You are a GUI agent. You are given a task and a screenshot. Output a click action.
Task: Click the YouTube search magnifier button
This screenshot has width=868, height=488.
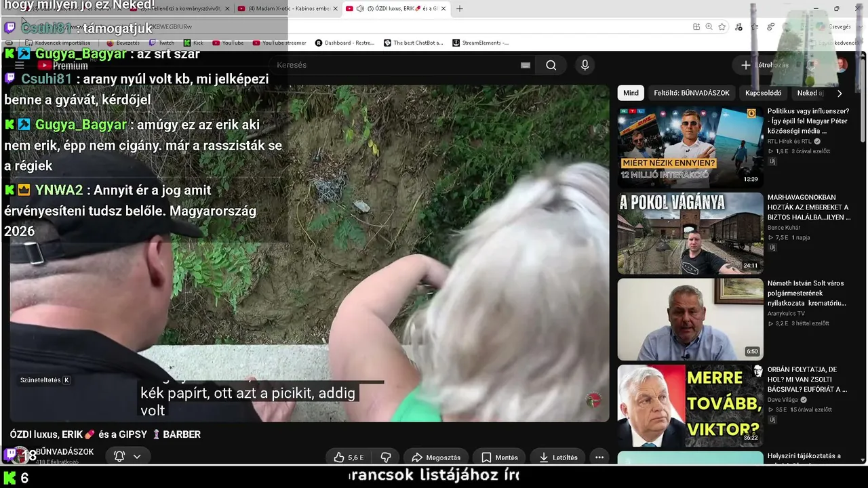pos(551,65)
